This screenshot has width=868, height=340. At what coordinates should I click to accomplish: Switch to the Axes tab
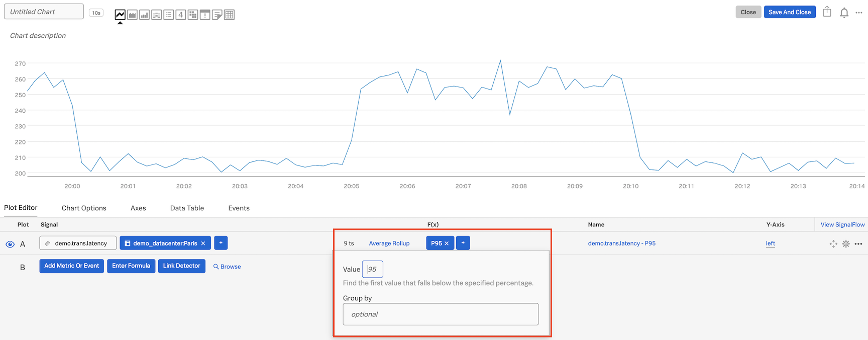[138, 208]
